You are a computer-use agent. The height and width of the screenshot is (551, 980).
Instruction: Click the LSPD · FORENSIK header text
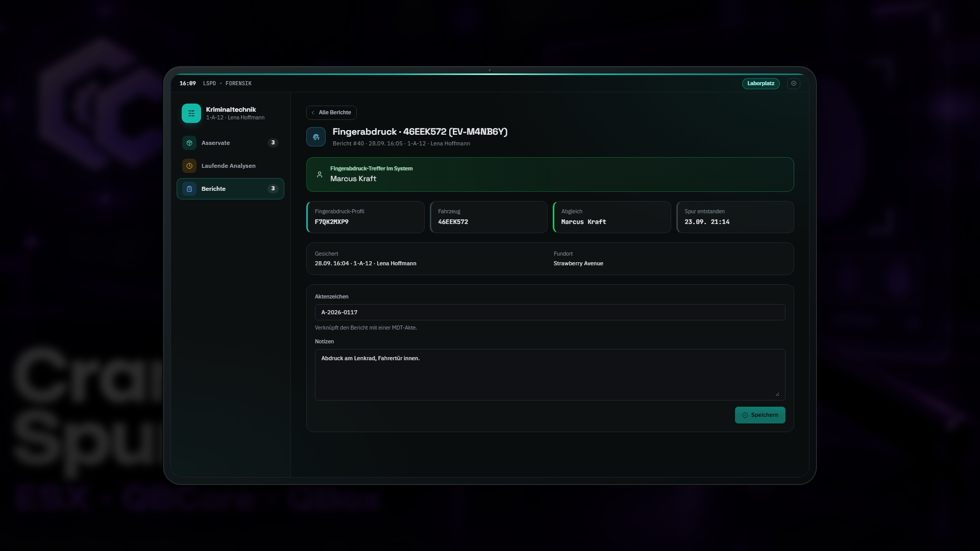[x=227, y=84]
